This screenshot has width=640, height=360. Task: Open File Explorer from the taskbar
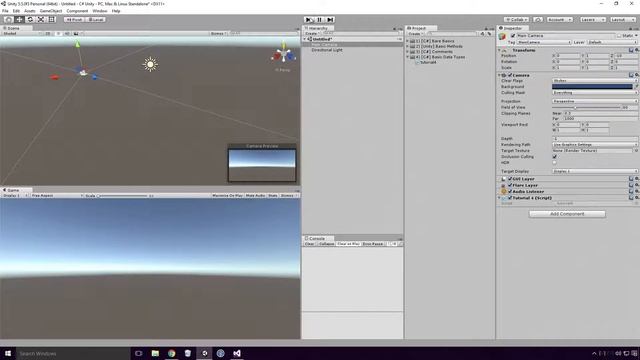point(155,353)
